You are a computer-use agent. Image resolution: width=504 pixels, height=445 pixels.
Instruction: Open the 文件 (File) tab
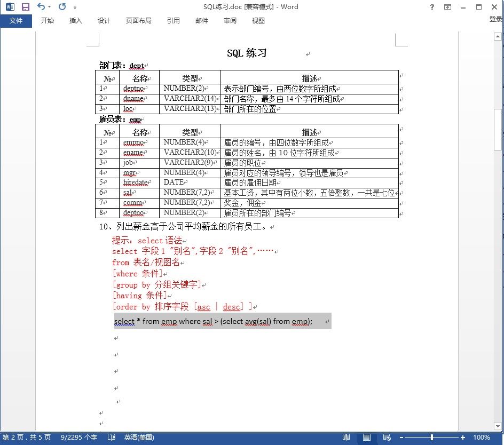click(16, 21)
